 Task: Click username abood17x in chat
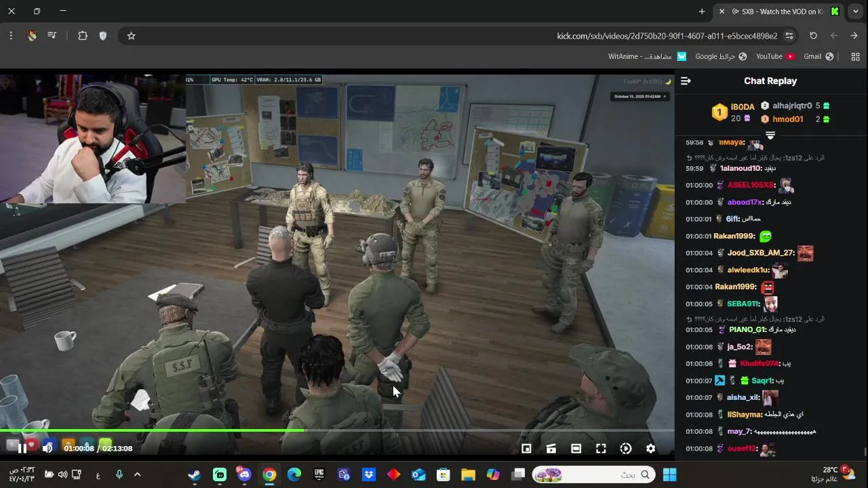pyautogui.click(x=743, y=202)
